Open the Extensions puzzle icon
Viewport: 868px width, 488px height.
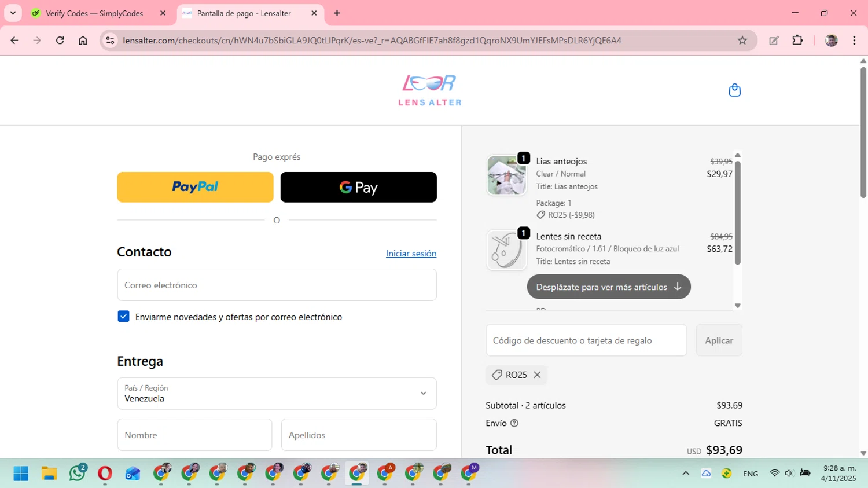pyautogui.click(x=797, y=41)
